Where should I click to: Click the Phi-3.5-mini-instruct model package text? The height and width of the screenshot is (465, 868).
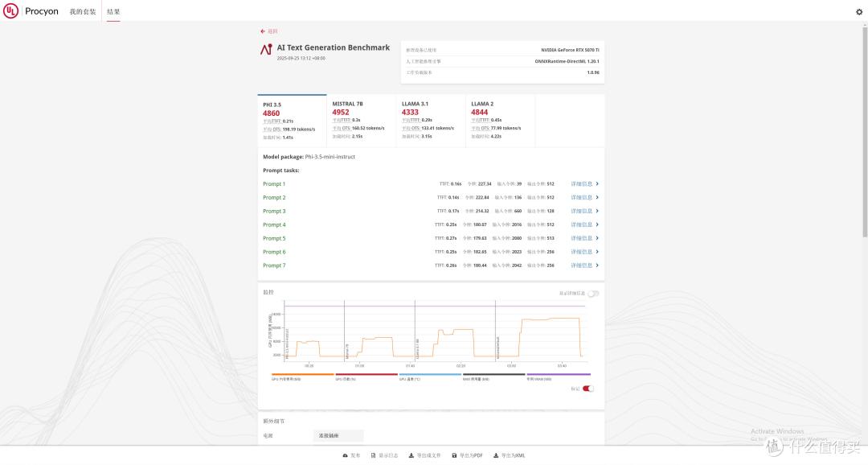click(x=330, y=157)
